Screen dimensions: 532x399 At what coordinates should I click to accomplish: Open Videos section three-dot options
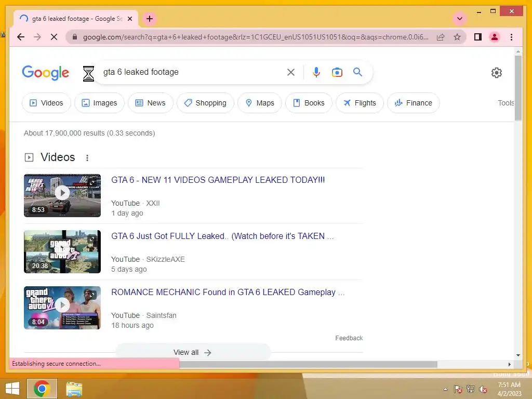(x=87, y=158)
